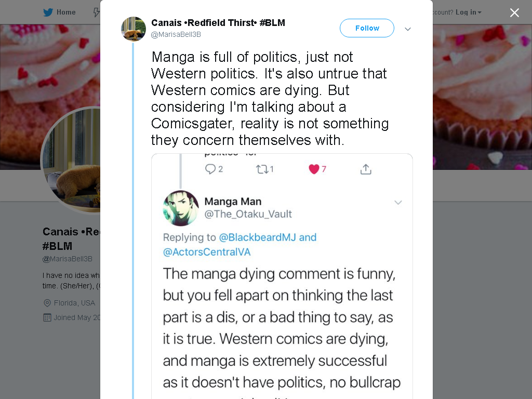Click the tweet author's dog avatar
The image size is (532, 399).
pyautogui.click(x=134, y=29)
